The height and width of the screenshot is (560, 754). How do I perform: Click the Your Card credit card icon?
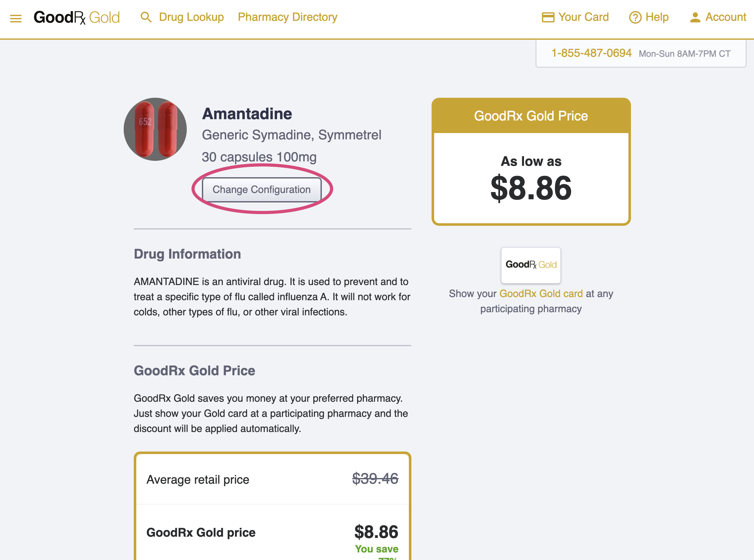548,17
